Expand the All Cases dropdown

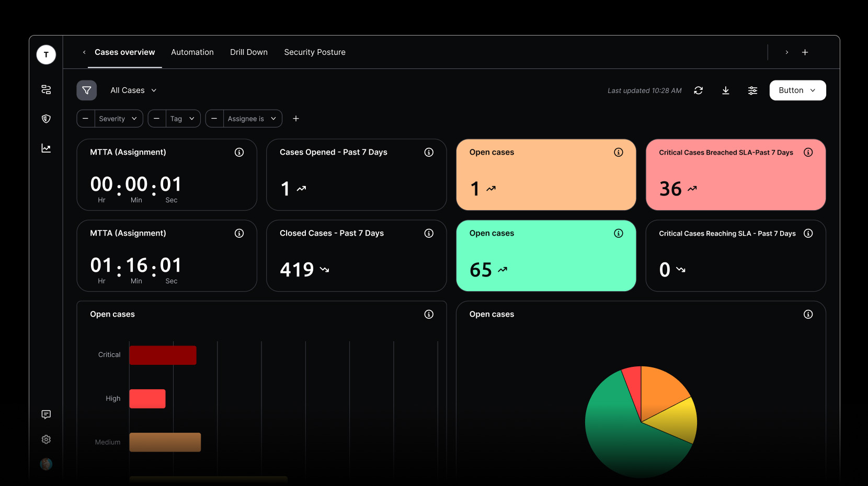pos(133,90)
